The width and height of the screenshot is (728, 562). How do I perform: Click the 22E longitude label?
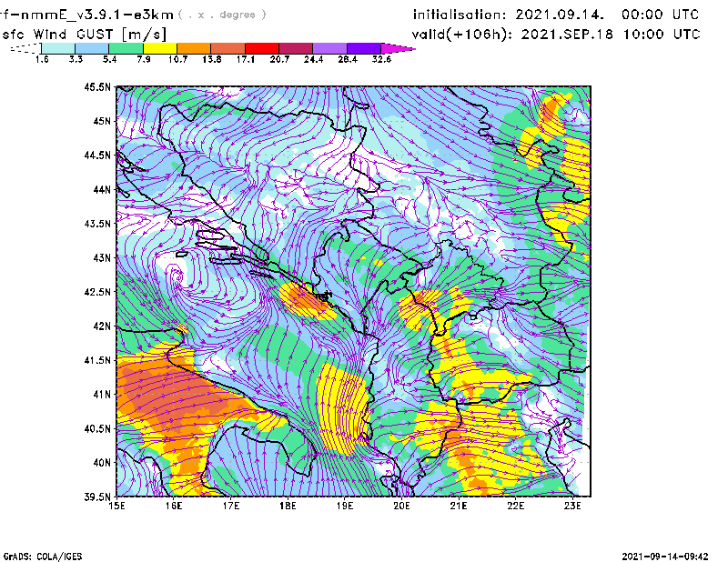(x=515, y=506)
